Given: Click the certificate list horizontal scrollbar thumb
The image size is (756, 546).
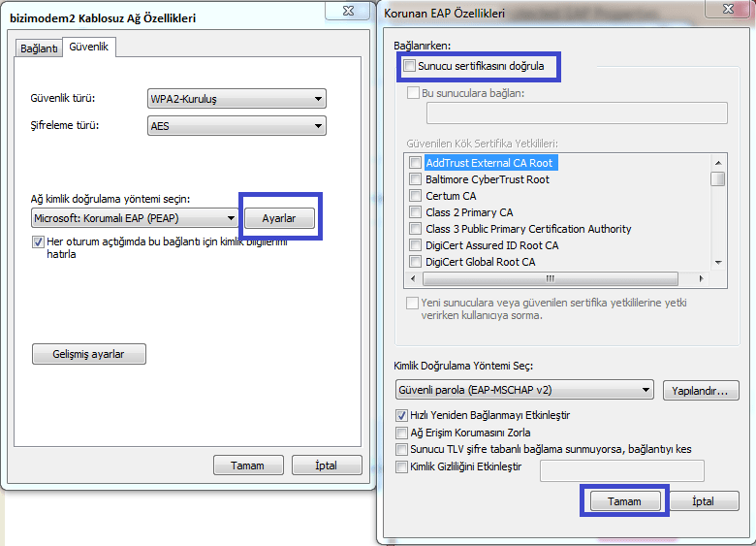Looking at the screenshot, I should point(551,278).
